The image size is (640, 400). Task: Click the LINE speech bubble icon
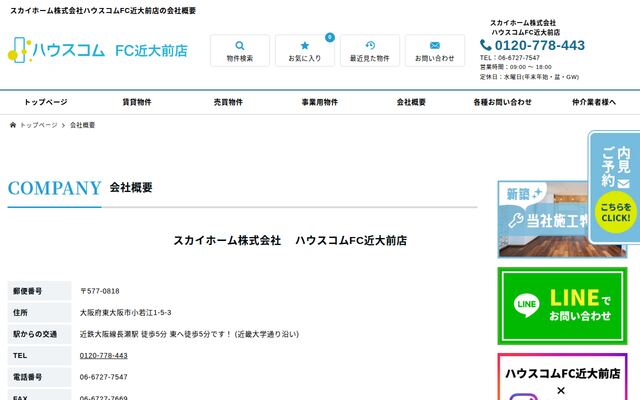[527, 304]
